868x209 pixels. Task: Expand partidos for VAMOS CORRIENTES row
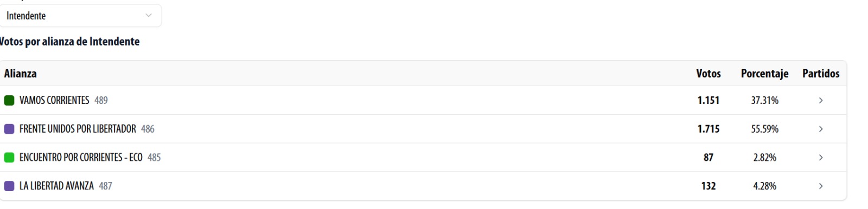(x=821, y=101)
